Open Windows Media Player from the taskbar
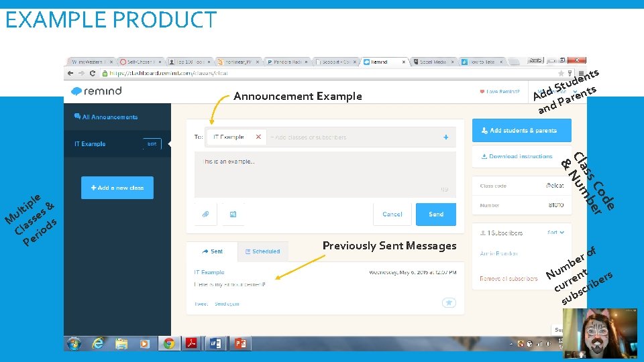Screen dimensions: 644x362 point(145,343)
